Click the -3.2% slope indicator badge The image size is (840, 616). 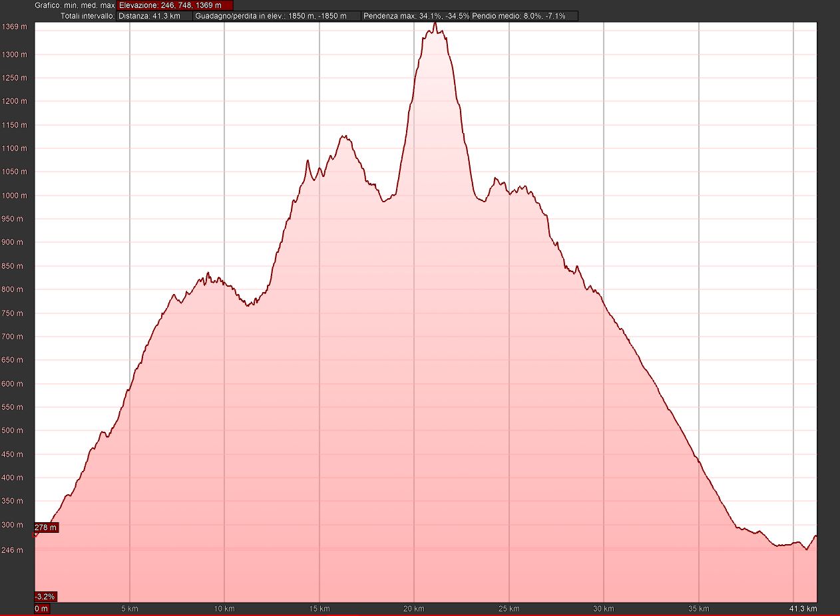45,596
